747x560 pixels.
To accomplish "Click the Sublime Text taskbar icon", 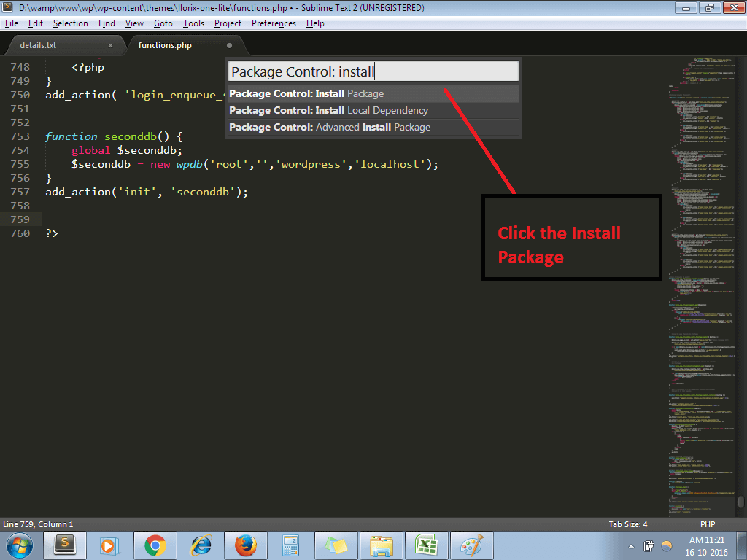I will click(x=65, y=545).
